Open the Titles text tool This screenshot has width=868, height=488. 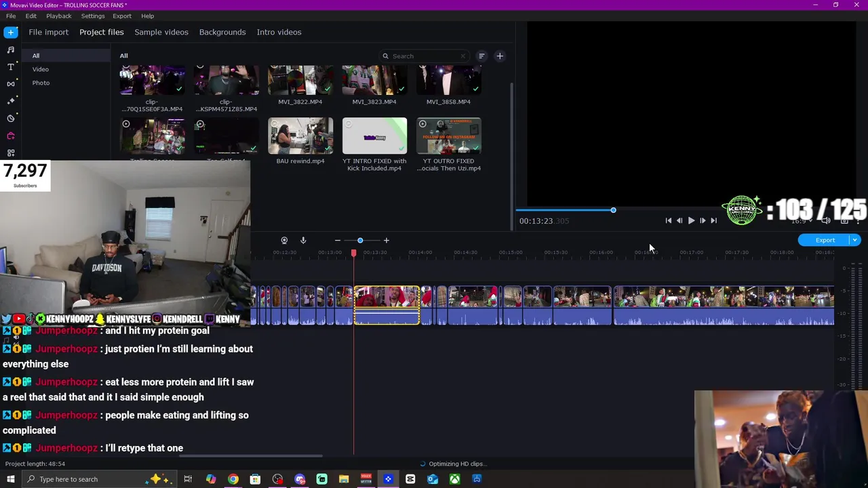[11, 66]
